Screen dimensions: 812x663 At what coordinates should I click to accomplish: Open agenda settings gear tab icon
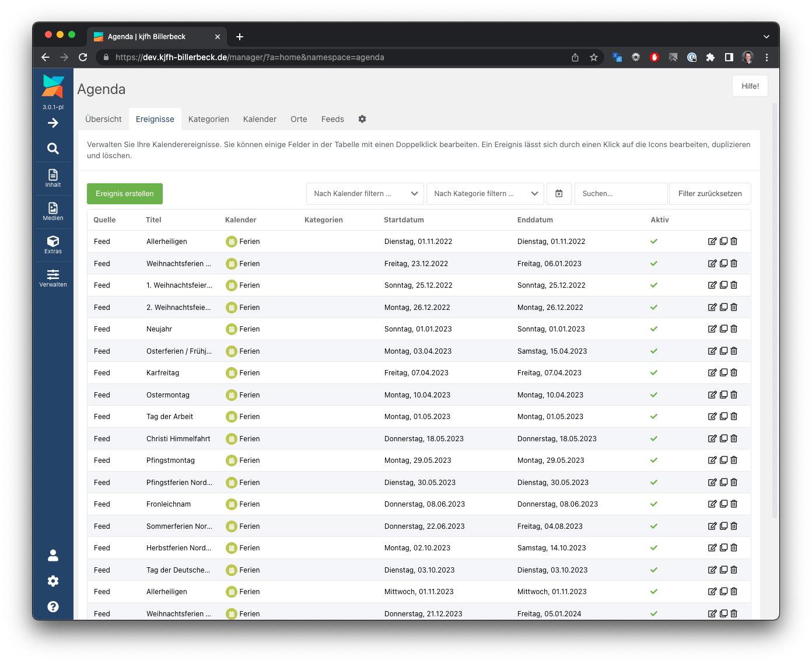click(362, 119)
